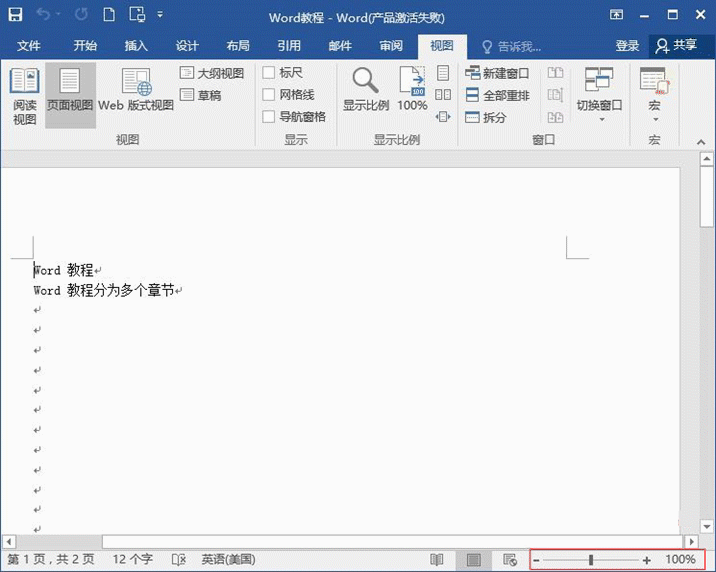Viewport: 716px width, 572px height.
Task: Click reset window position icon
Action: click(555, 117)
